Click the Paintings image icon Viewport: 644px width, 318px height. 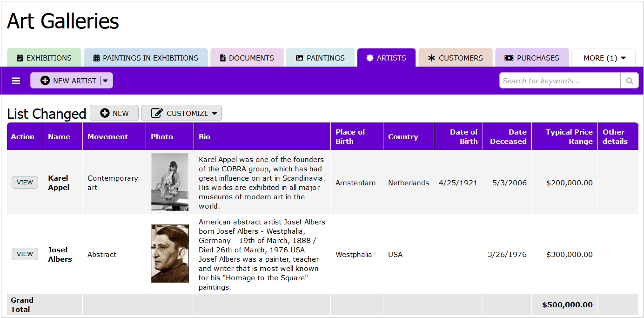(299, 58)
